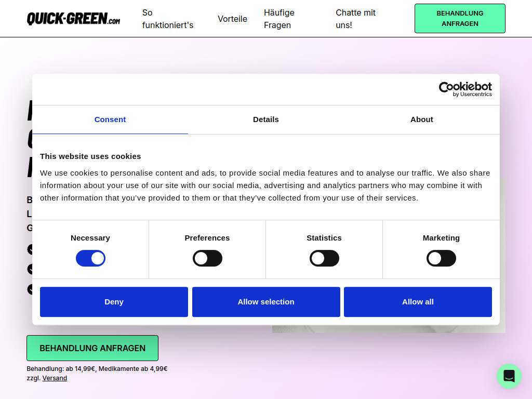Open the Intercom chat bubble widget
Image resolution: width=532 pixels, height=399 pixels.
[x=509, y=376]
